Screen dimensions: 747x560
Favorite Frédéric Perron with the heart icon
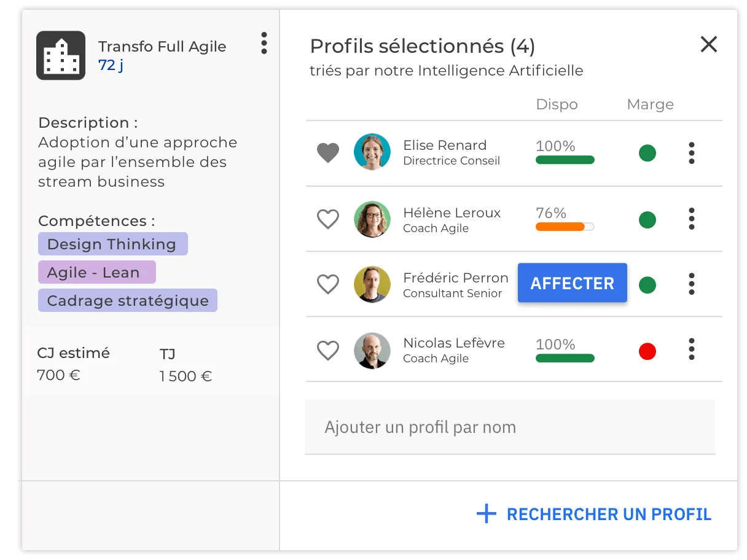328,284
